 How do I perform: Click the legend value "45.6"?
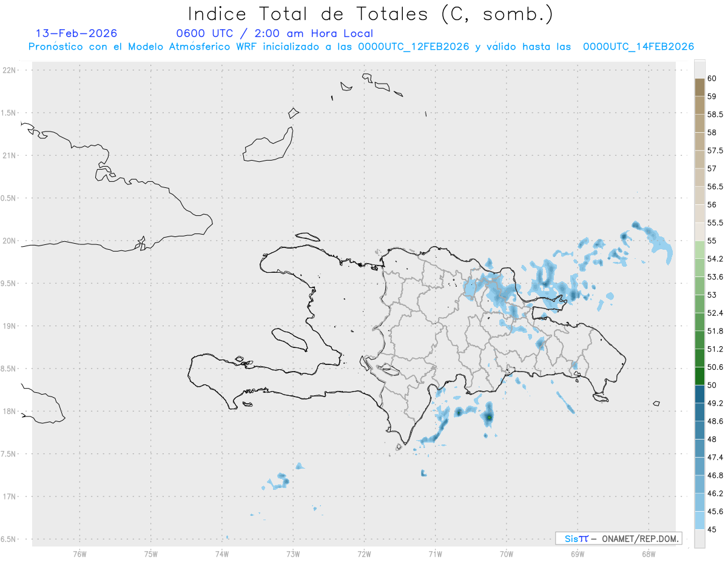pos(715,511)
